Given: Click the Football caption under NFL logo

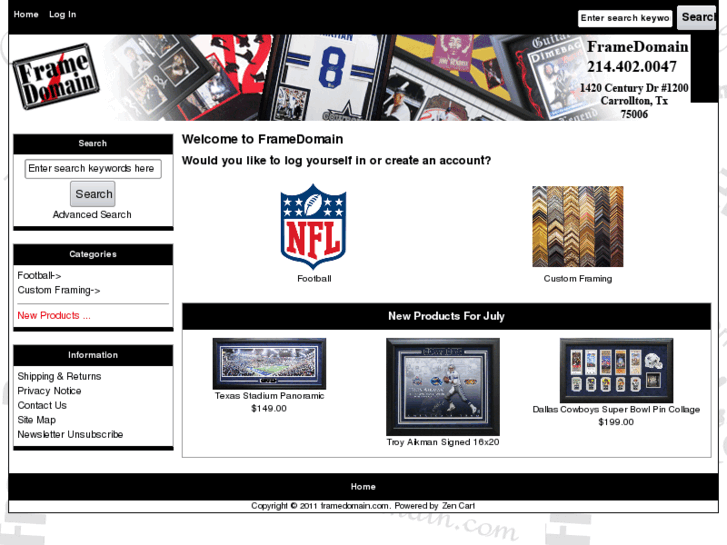Looking at the screenshot, I should coord(314,279).
